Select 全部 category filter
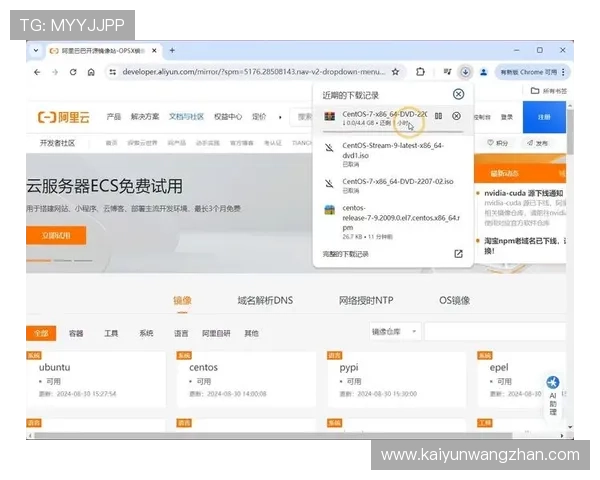 coord(41,333)
